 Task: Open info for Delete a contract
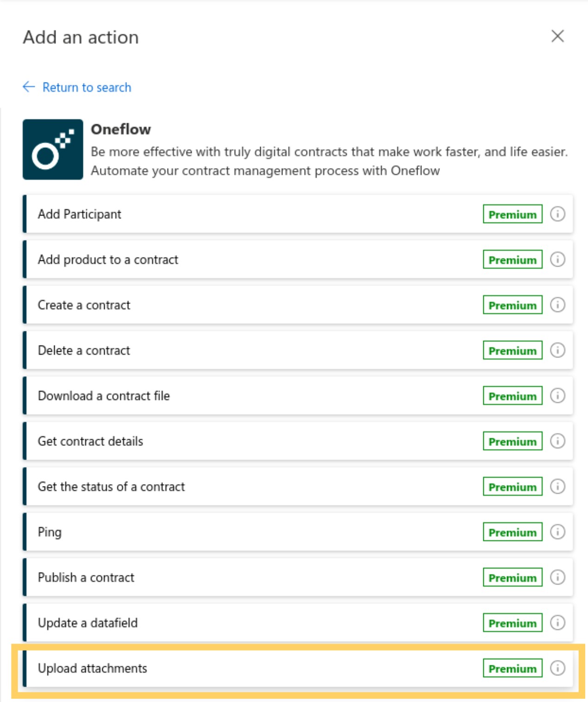(x=558, y=351)
